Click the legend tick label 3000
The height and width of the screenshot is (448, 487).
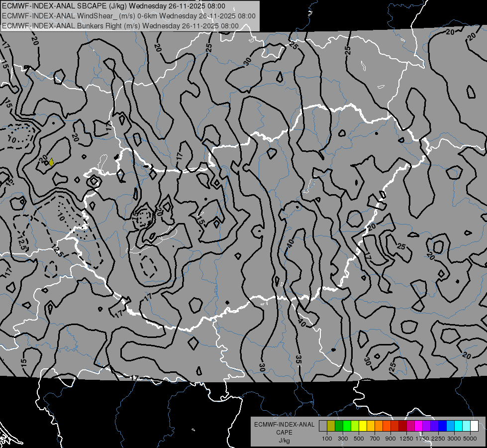[x=454, y=439]
